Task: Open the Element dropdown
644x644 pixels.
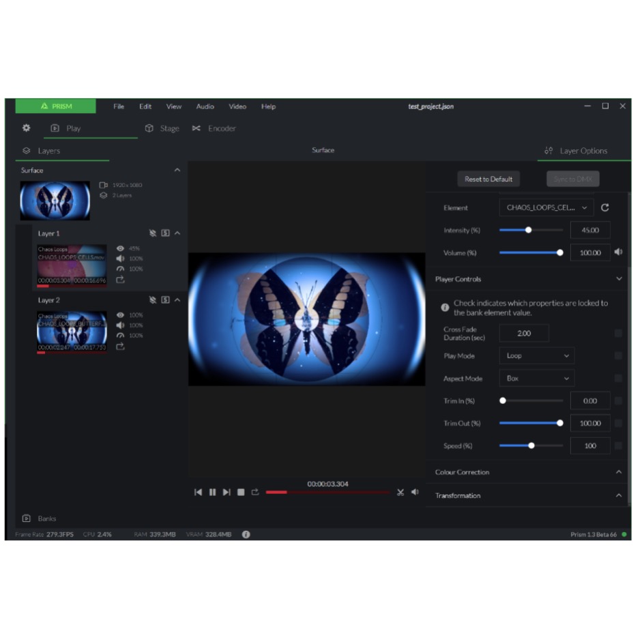Action: 546,208
